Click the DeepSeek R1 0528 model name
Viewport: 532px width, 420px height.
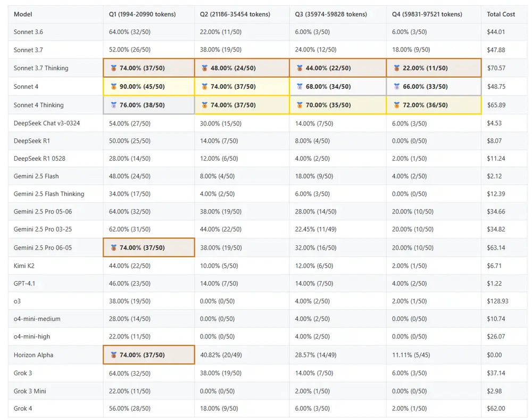tap(39, 159)
